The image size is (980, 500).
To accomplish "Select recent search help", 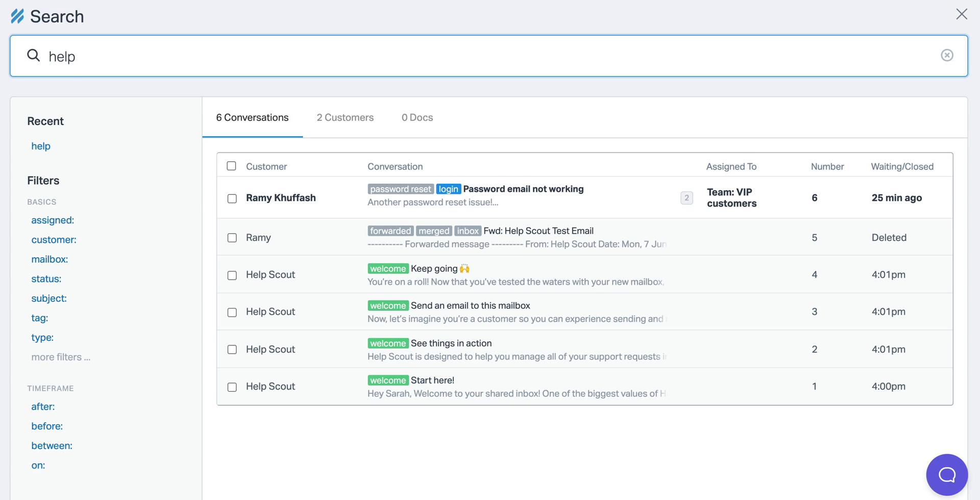I will click(x=41, y=146).
